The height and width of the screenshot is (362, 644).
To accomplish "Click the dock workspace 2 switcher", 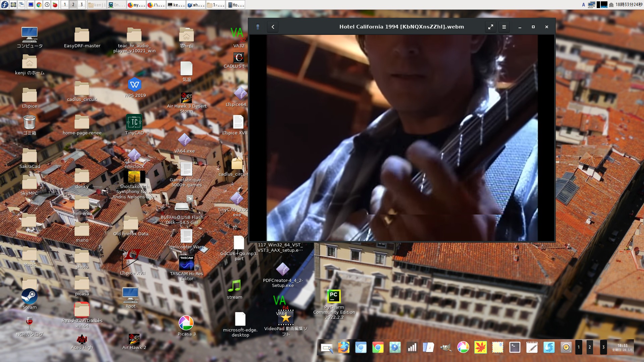I will [589, 347].
